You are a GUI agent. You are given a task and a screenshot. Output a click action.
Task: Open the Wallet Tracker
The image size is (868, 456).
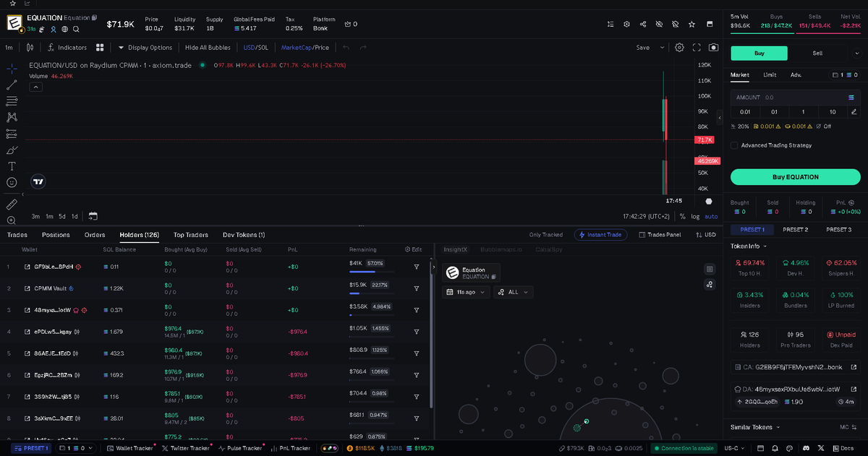tap(129, 448)
